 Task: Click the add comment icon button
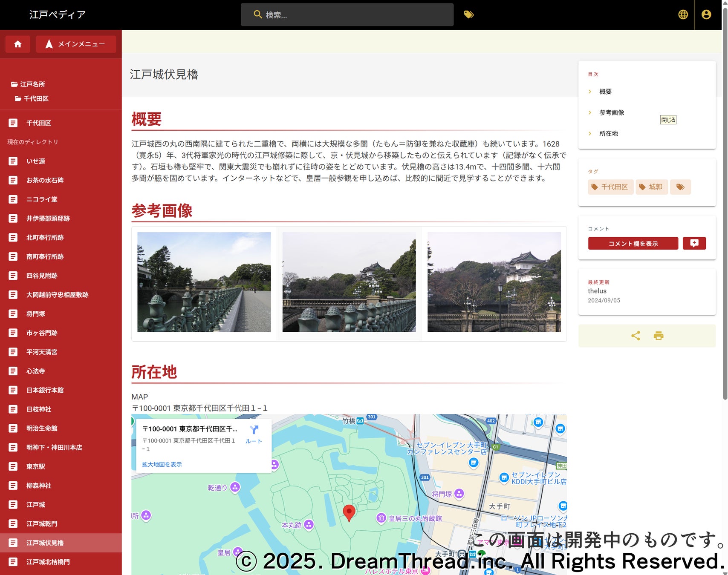694,243
